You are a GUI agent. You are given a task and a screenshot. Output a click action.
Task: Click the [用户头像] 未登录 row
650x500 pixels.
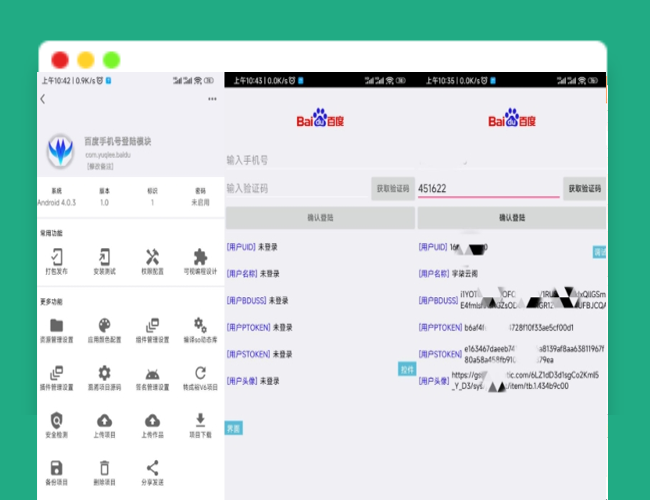(253, 381)
